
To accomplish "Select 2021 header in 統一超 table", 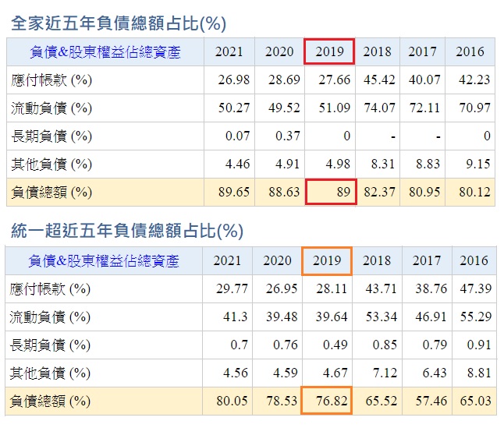I will pos(227,260).
